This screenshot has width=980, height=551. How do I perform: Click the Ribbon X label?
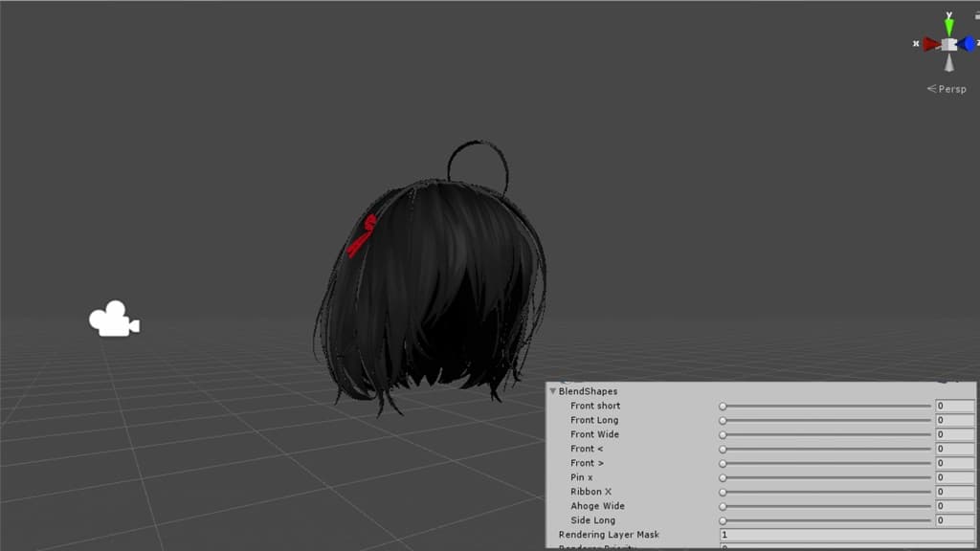(x=590, y=493)
